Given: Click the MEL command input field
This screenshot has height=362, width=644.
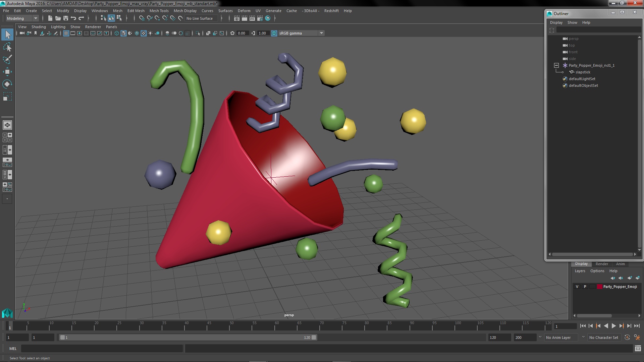Looking at the screenshot, I should pyautogui.click(x=102, y=349).
